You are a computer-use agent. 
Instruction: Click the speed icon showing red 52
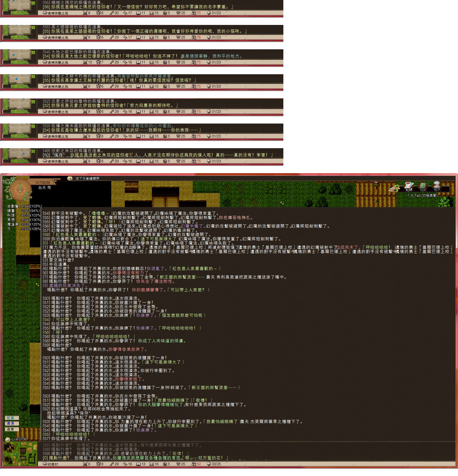pyautogui.click(x=194, y=464)
